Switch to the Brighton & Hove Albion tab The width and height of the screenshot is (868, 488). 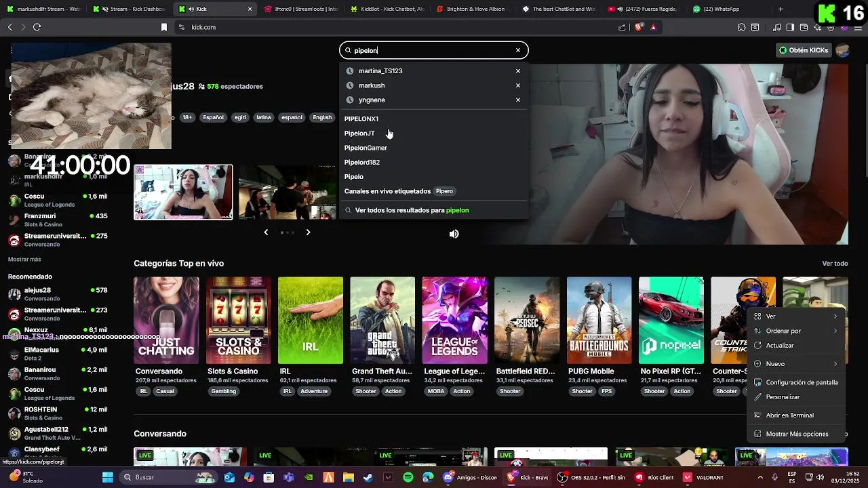(471, 9)
